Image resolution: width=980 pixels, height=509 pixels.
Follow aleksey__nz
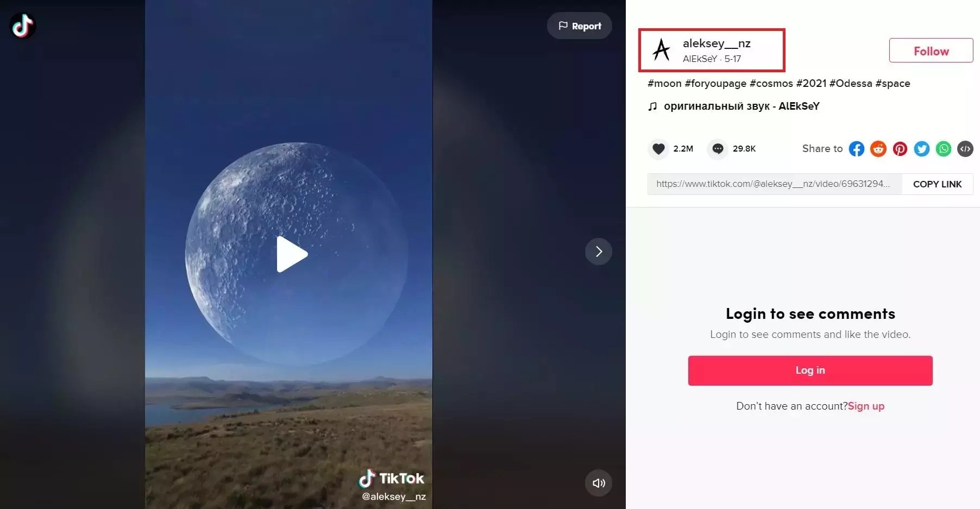931,51
